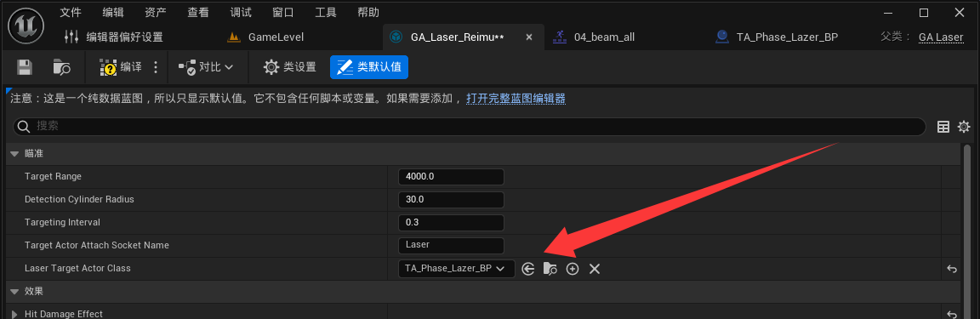Open the 窗口 menu
Image resolution: width=980 pixels, height=319 pixels.
283,13
